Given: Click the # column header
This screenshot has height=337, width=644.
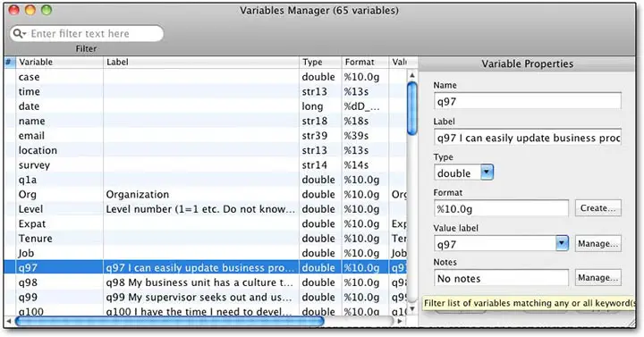Looking at the screenshot, I should pyautogui.click(x=10, y=62).
